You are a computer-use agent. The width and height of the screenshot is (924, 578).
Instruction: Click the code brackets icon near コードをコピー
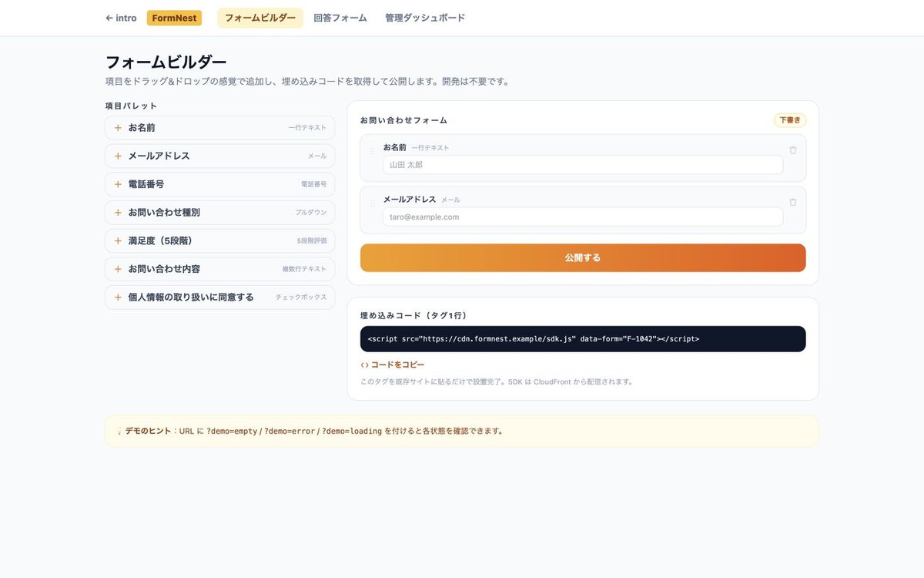[x=364, y=365]
